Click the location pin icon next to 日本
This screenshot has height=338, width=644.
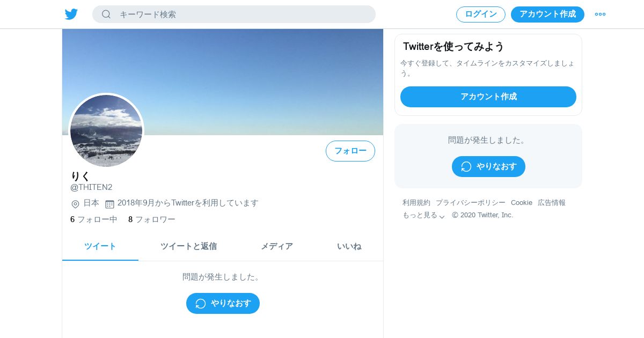75,204
